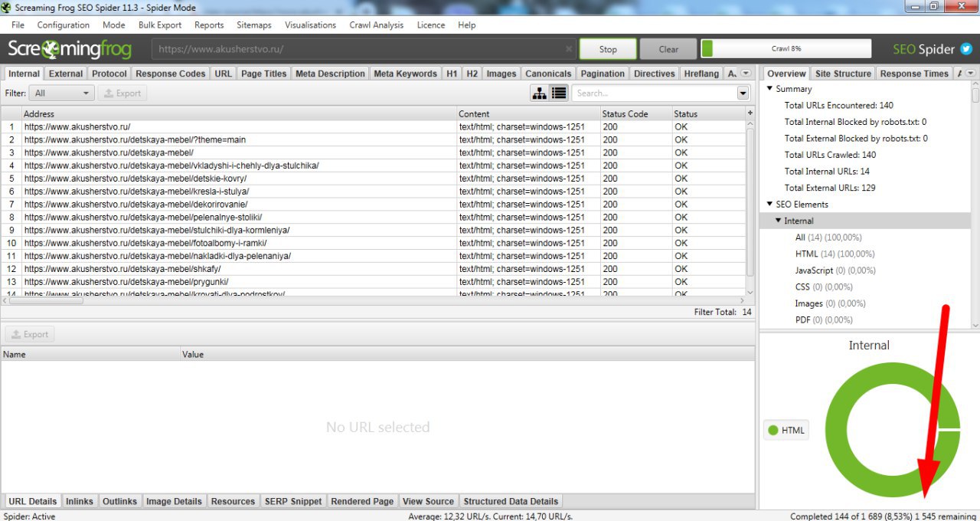This screenshot has width=980, height=521.
Task: Open the Outlinks bottom tab
Action: click(x=119, y=501)
